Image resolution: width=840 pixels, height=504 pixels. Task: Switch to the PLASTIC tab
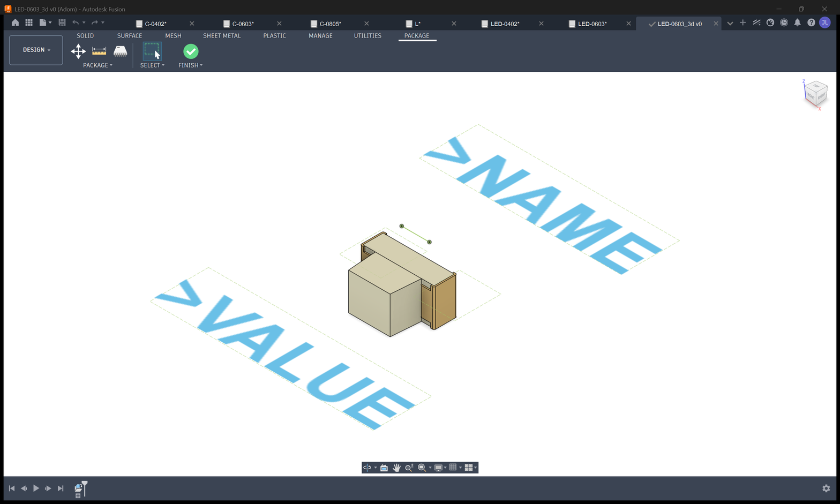tap(274, 36)
